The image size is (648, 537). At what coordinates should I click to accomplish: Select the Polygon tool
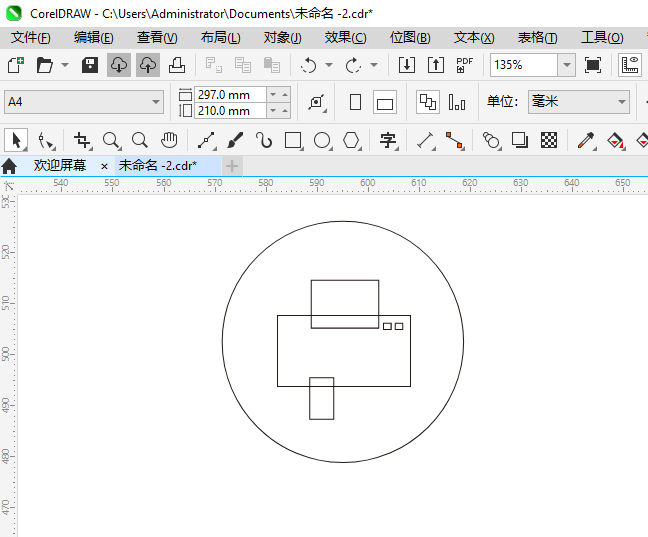(351, 140)
